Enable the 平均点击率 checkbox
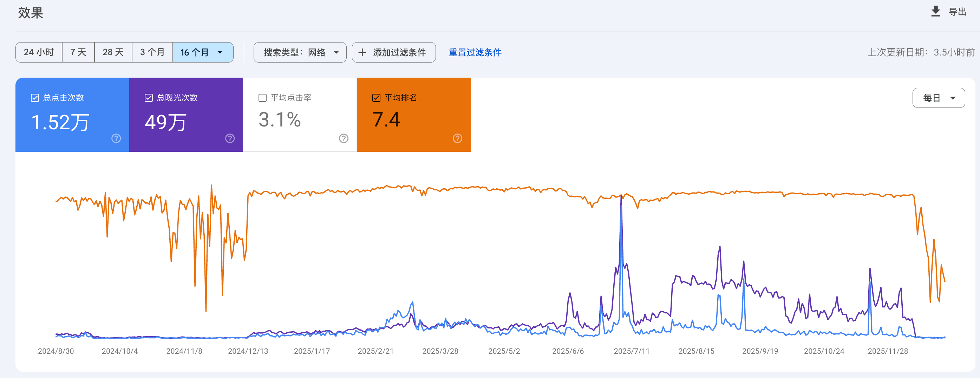 coord(262,98)
